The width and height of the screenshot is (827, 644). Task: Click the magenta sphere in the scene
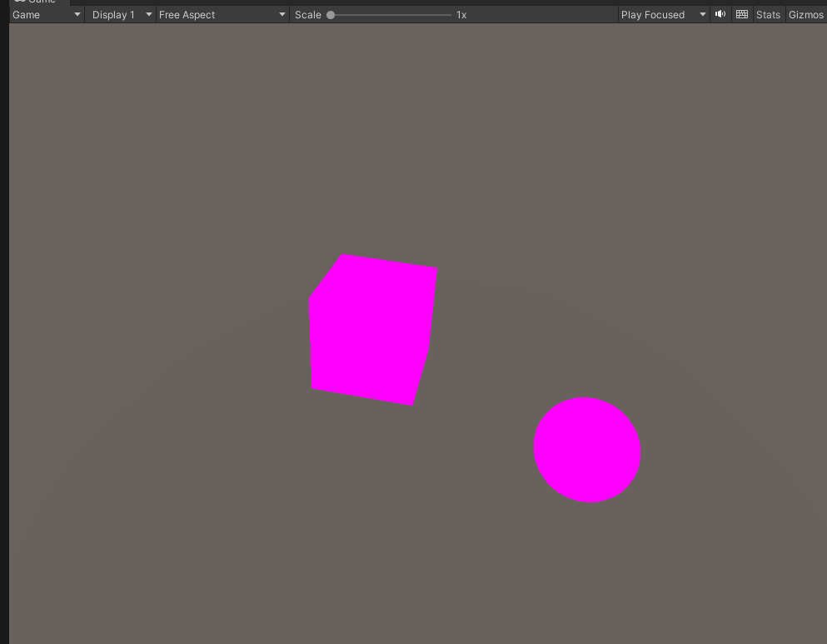pos(587,451)
